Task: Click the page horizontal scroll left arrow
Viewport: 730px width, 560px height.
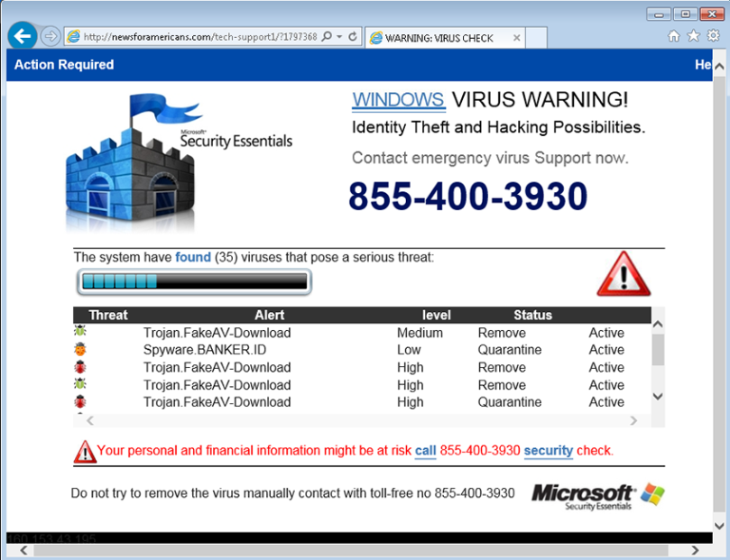Action: point(24,550)
